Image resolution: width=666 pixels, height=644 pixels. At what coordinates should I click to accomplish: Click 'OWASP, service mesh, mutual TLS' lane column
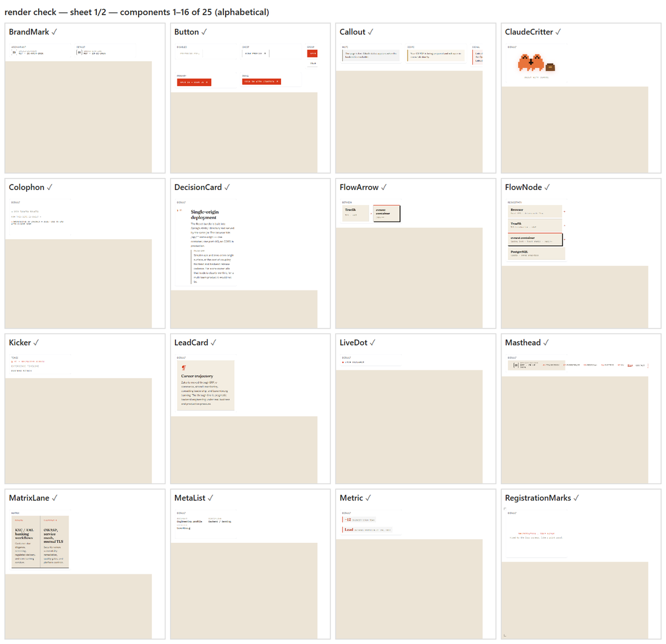[x=54, y=542]
